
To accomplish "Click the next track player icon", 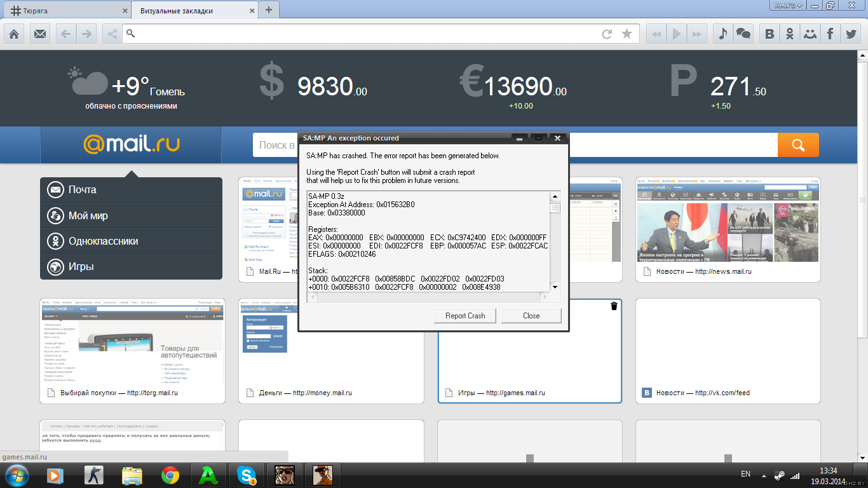I will point(697,34).
